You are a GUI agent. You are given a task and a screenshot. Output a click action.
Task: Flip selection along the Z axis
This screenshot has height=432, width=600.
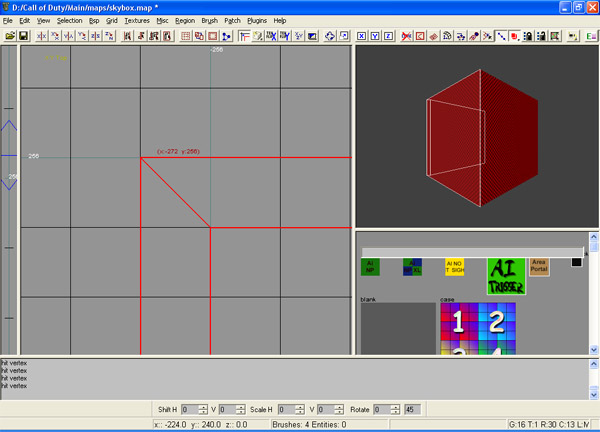click(95, 36)
